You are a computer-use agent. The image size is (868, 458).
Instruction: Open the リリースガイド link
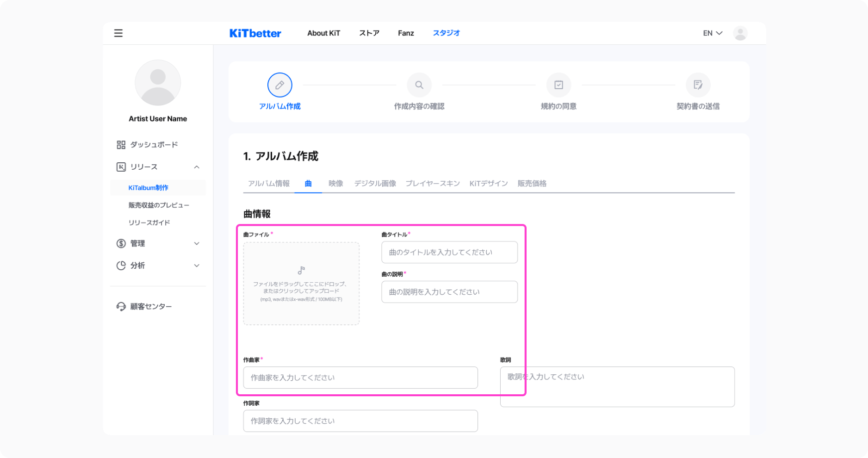coord(149,223)
